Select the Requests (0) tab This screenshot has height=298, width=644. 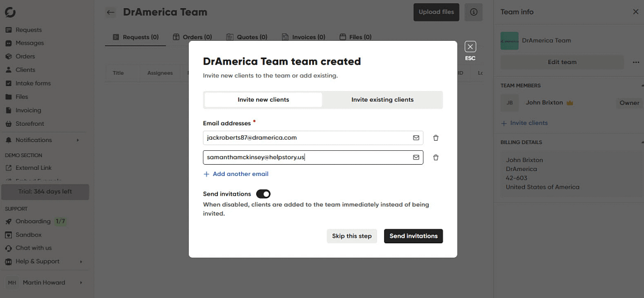[x=135, y=37]
